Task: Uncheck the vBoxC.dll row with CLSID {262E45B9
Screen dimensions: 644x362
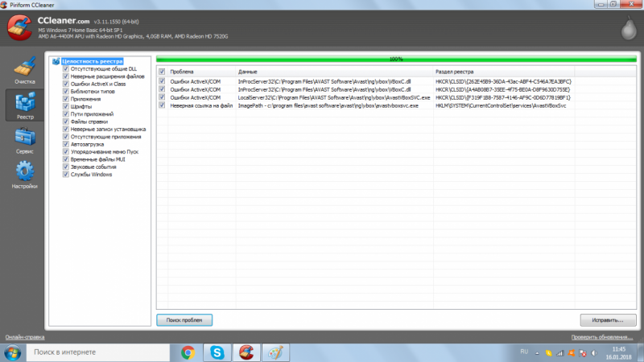Action: (162, 81)
